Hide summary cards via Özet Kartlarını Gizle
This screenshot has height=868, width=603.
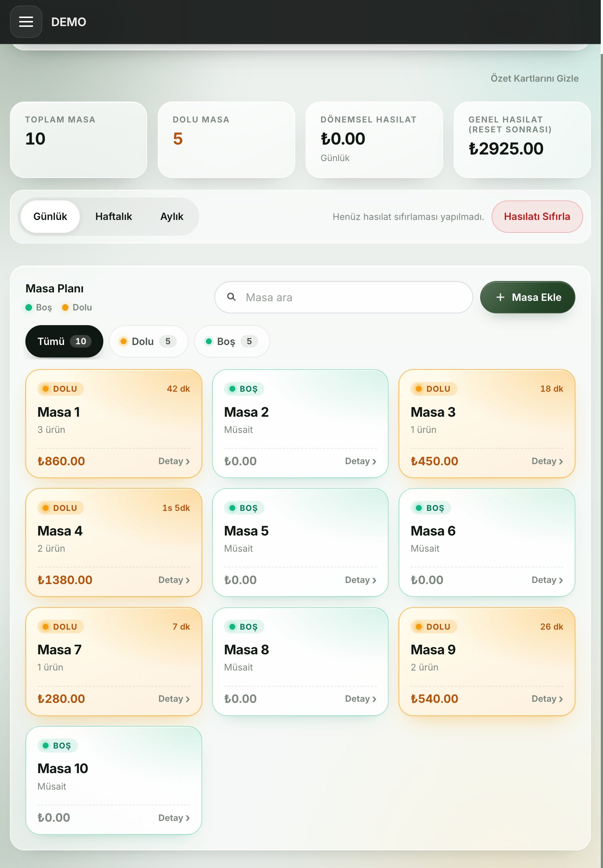pos(534,78)
